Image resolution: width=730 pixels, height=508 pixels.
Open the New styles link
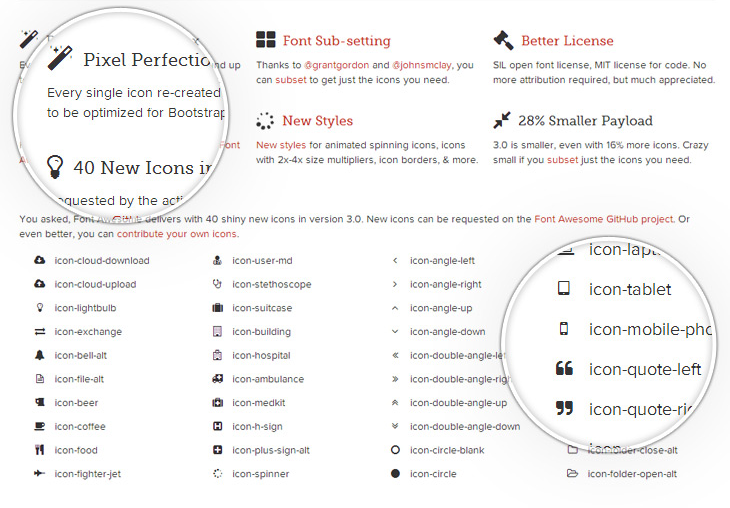pyautogui.click(x=281, y=145)
